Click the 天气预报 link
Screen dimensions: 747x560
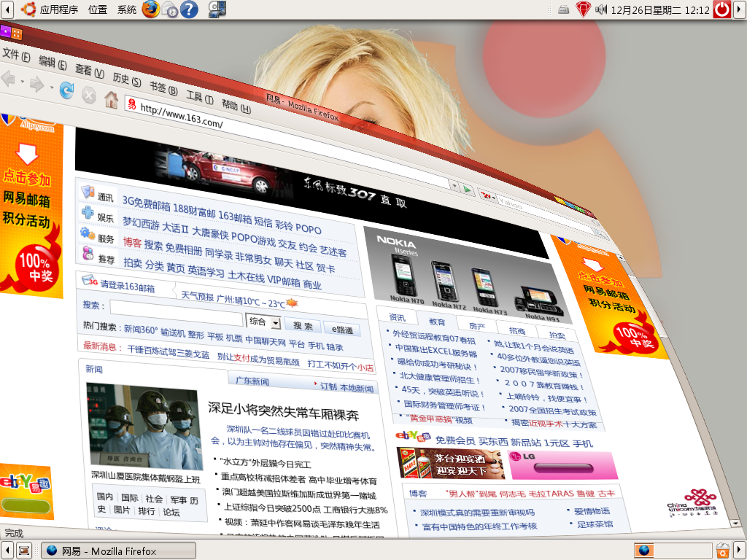[x=198, y=296]
